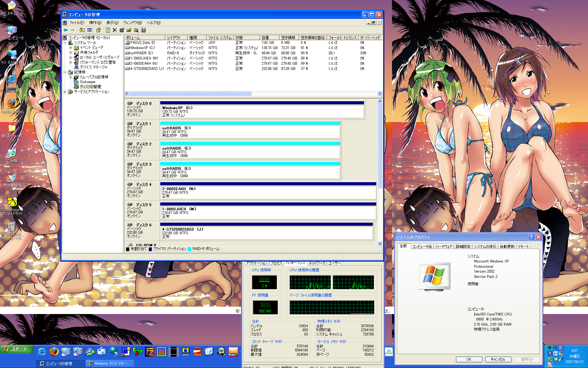The width and height of the screenshot is (588, 368).
Task: Expand the サービスとアプリケーション tree node
Action: tap(65, 92)
